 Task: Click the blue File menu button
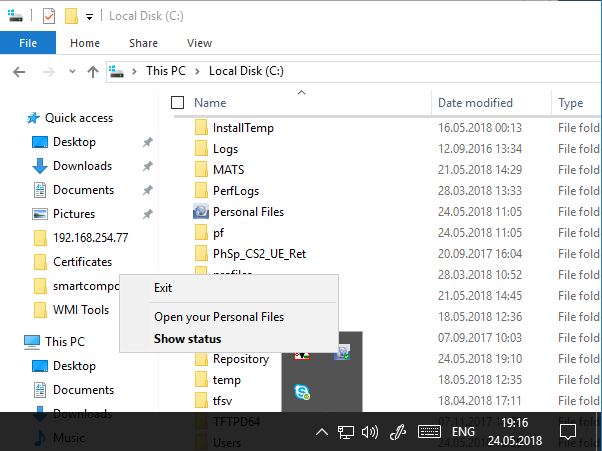click(x=28, y=43)
